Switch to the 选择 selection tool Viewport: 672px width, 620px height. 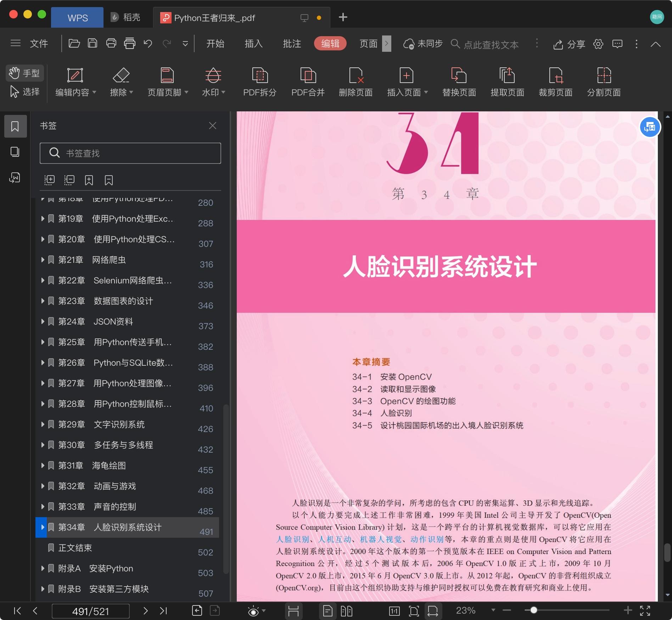click(24, 92)
